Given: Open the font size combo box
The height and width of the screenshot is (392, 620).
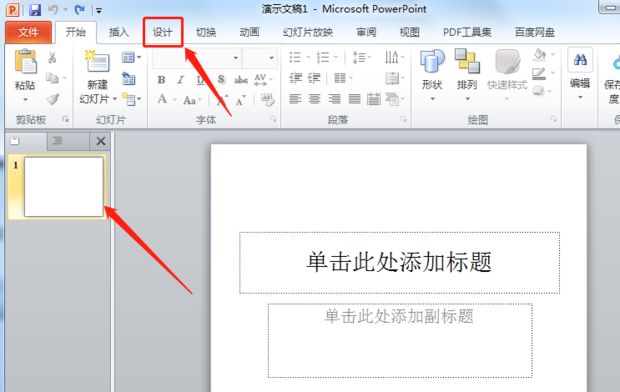Looking at the screenshot, I should 259,58.
